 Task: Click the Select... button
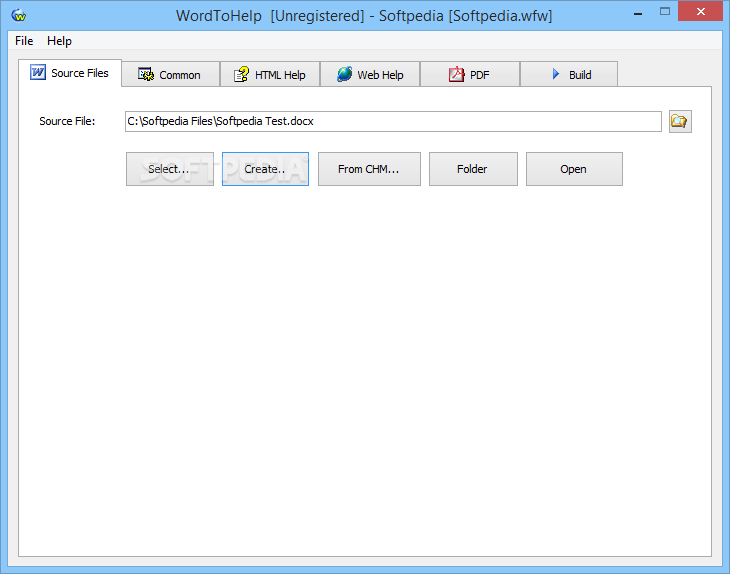coord(170,169)
